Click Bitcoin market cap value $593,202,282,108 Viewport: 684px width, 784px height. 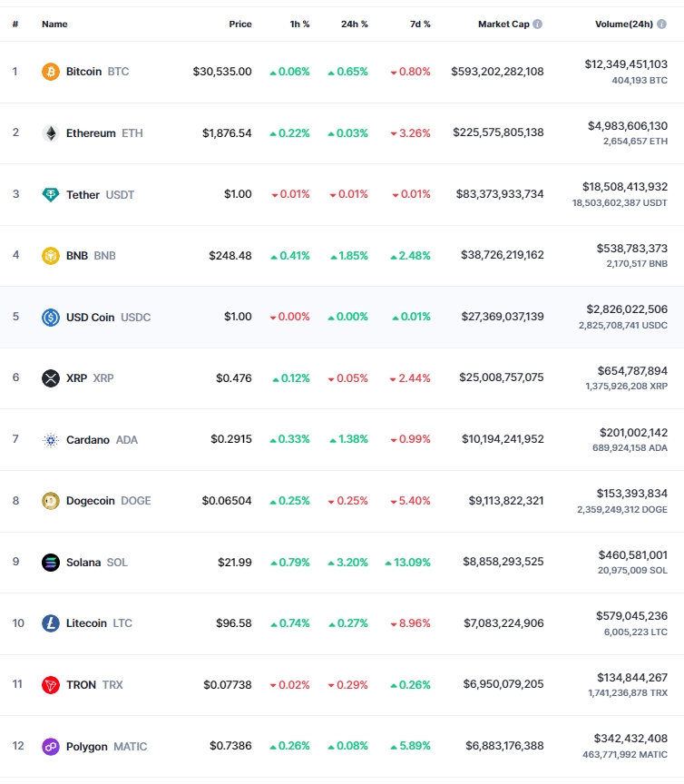(497, 72)
